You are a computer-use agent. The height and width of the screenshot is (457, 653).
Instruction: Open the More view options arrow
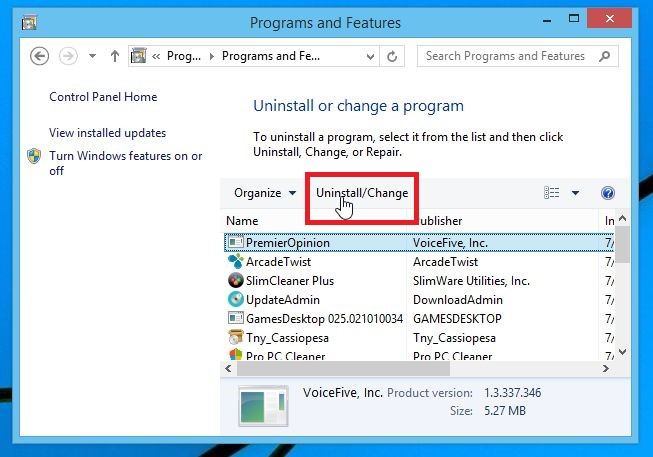coord(576,193)
